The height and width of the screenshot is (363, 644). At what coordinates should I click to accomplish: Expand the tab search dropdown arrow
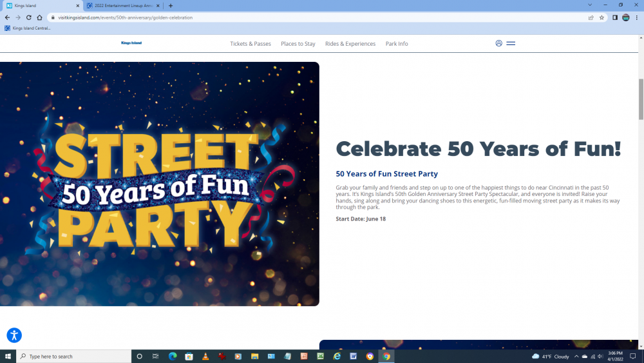click(589, 5)
